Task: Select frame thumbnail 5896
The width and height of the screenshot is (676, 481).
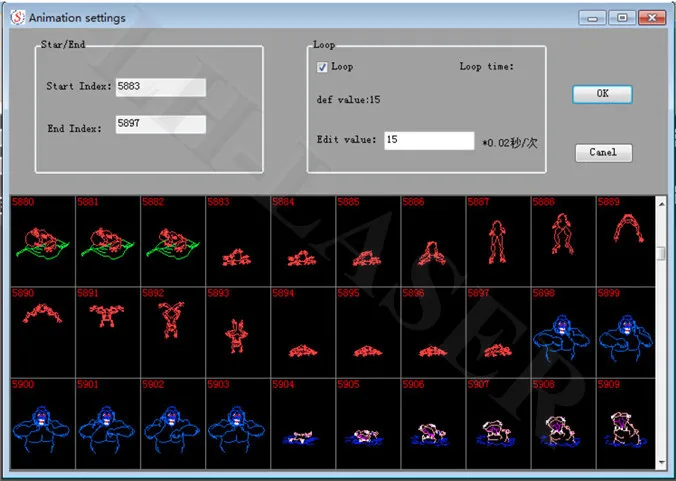Action: (434, 332)
